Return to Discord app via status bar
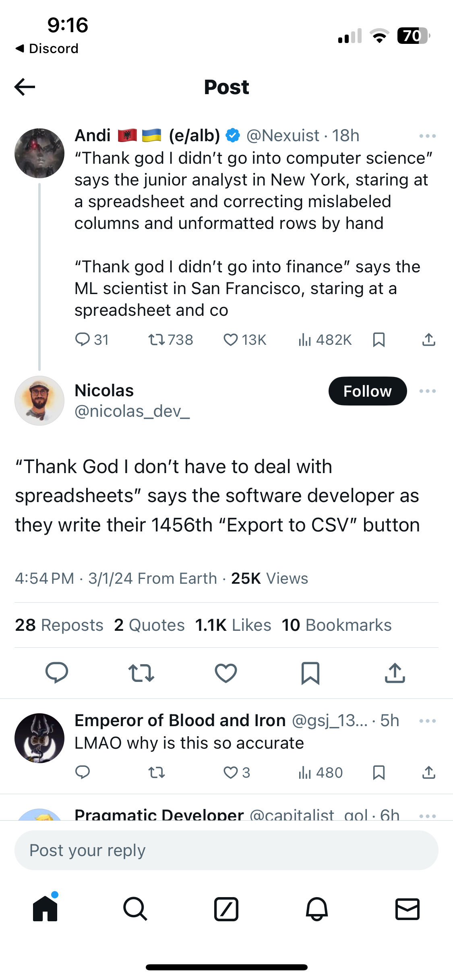The image size is (453, 980). pos(47,49)
